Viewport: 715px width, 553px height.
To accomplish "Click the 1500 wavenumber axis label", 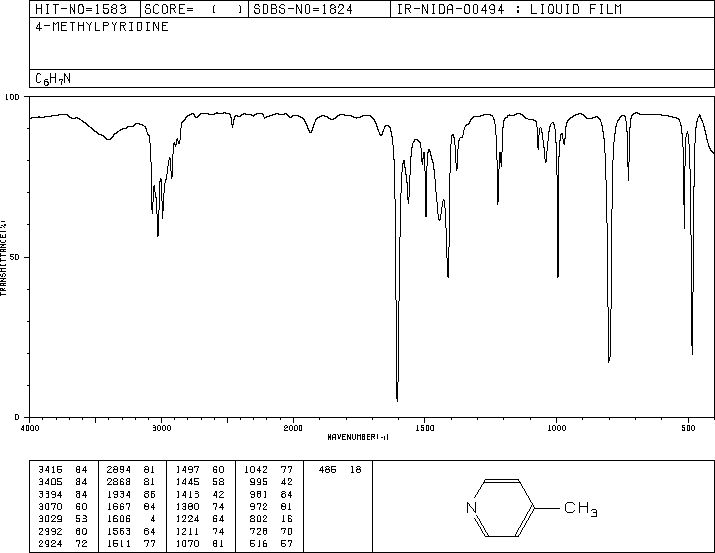I will pos(425,428).
